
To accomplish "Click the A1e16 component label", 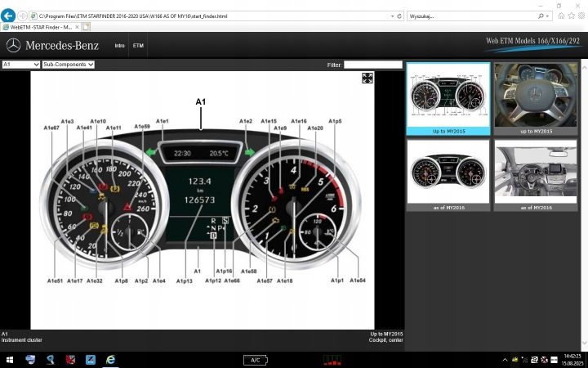I will coord(299,121).
